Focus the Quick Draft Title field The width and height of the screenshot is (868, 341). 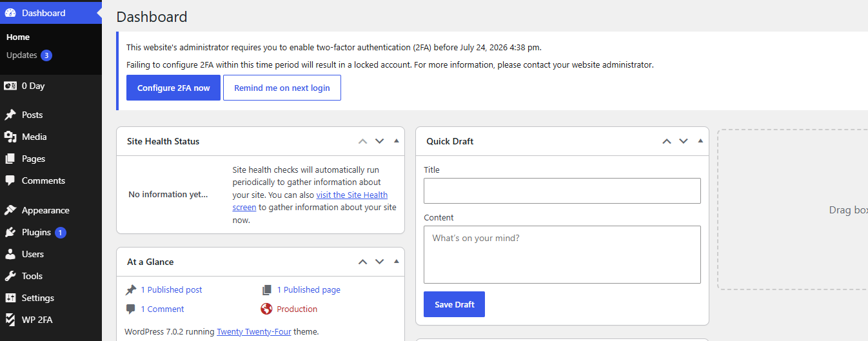click(562, 191)
